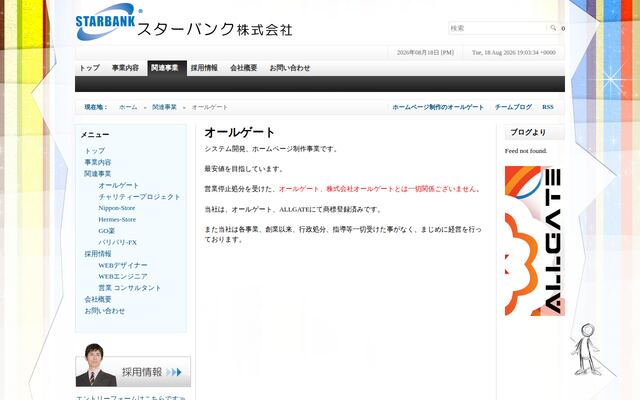This screenshot has width=640, height=400.
Task: Open Nippon-Store in the sidebar menu
Action: click(x=117, y=208)
